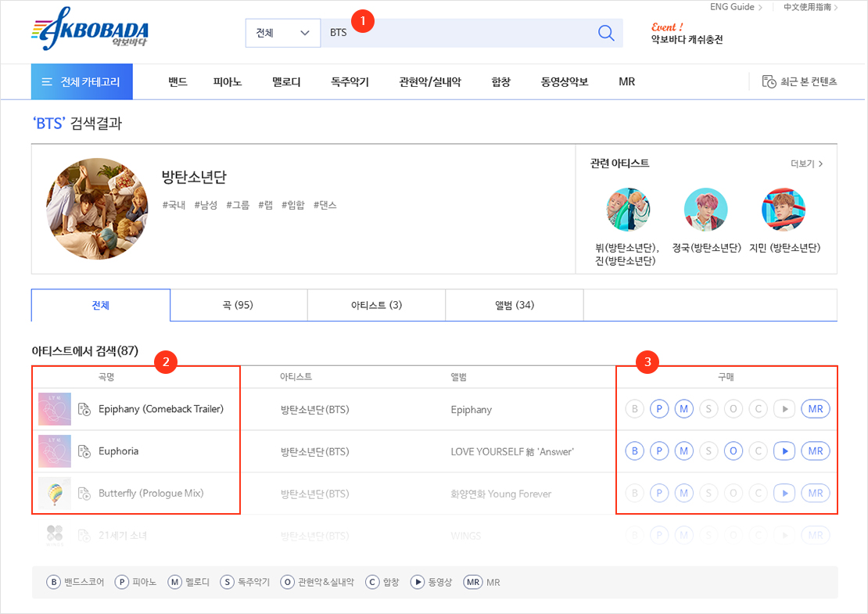Click Epiphany album cover thumbnail
The image size is (868, 614).
(x=55, y=409)
